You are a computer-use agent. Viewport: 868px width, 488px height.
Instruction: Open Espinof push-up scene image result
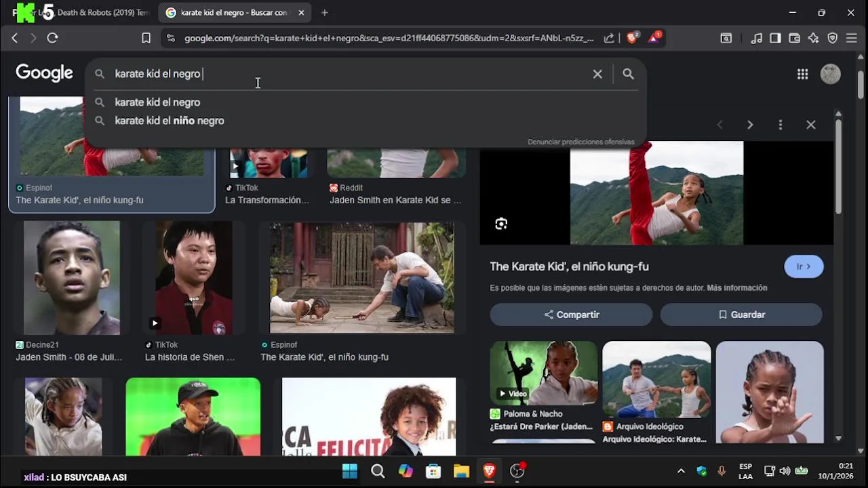point(362,278)
